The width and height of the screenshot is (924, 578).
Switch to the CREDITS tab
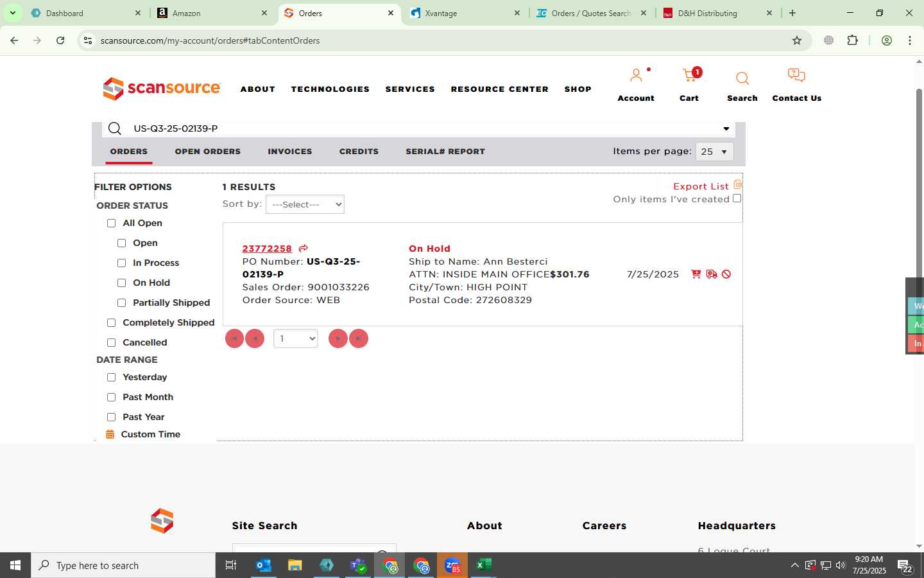[x=359, y=152]
